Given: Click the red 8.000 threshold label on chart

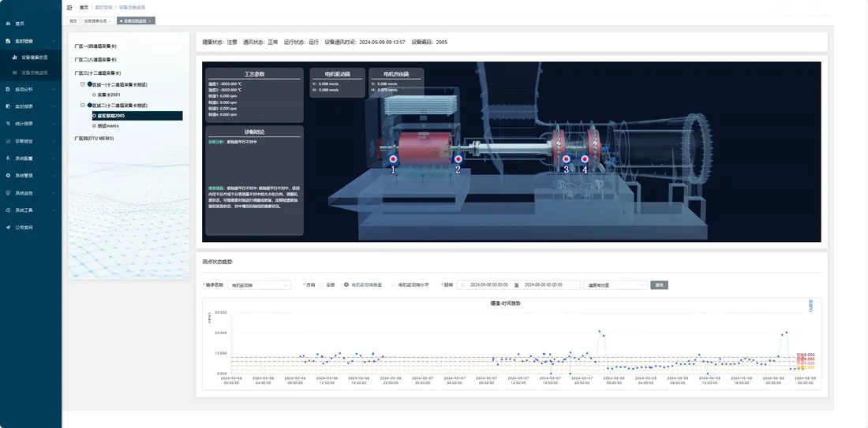Looking at the screenshot, I should click(x=806, y=355).
